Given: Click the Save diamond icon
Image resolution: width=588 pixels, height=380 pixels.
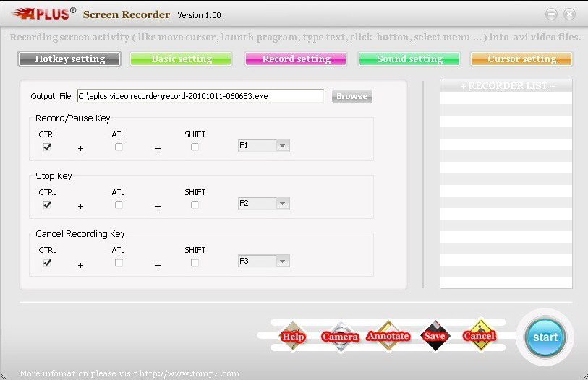Looking at the screenshot, I should click(x=435, y=336).
